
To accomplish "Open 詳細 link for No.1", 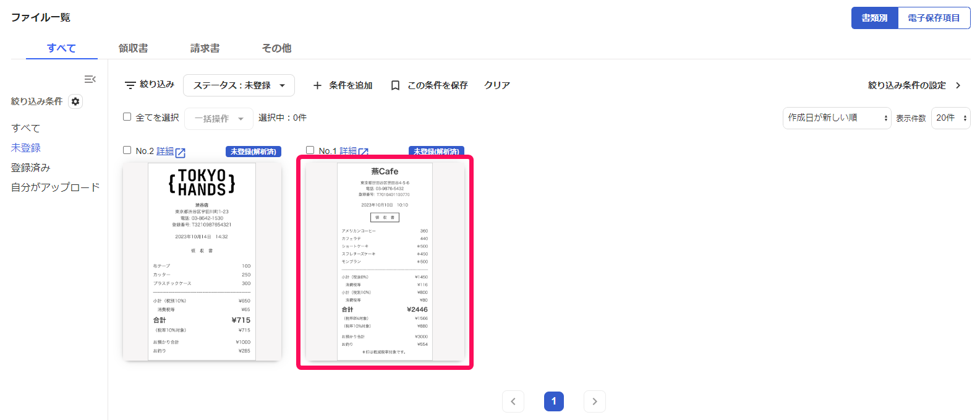I will coord(348,150).
